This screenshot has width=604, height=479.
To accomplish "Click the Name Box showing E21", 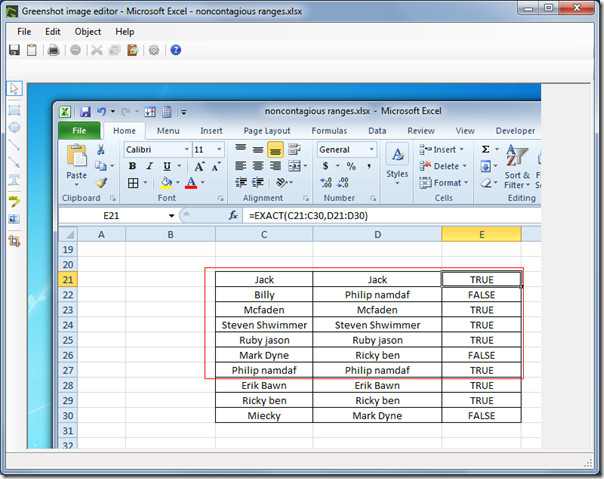I will click(x=111, y=216).
